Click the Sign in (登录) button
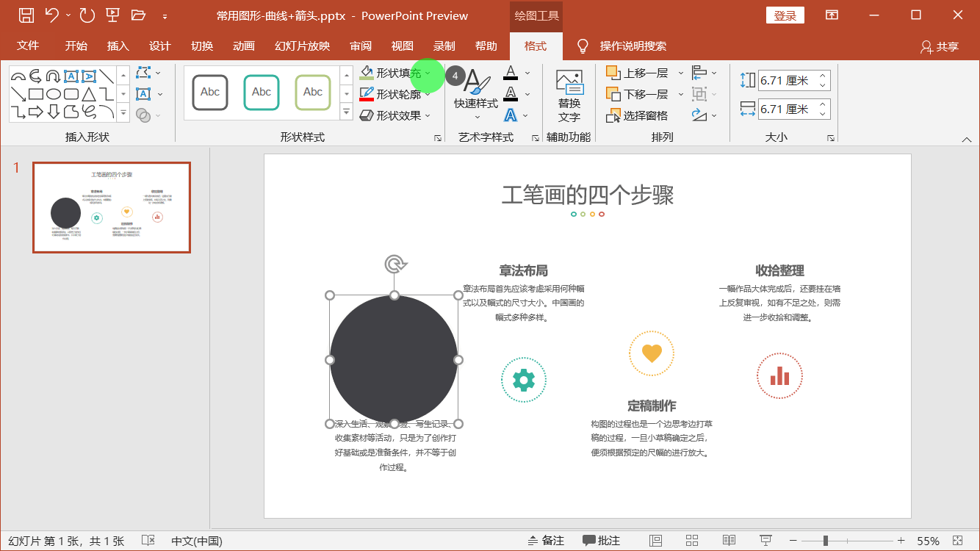 785,15
